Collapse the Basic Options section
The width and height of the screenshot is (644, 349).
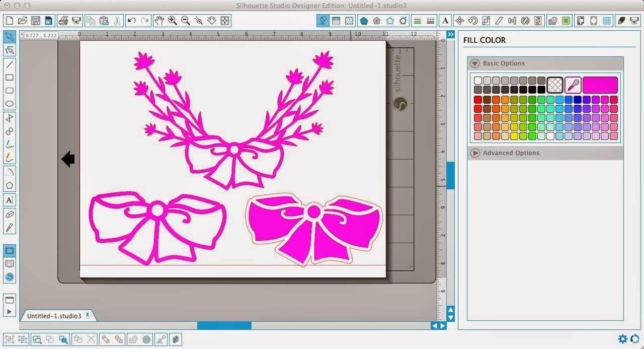(474, 63)
